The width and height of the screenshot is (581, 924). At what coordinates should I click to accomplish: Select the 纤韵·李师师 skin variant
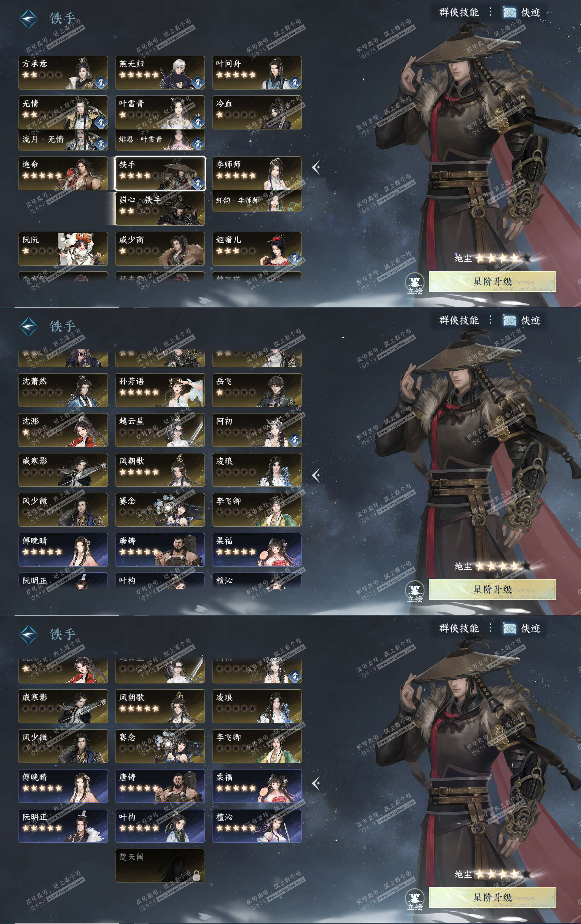click(x=257, y=201)
